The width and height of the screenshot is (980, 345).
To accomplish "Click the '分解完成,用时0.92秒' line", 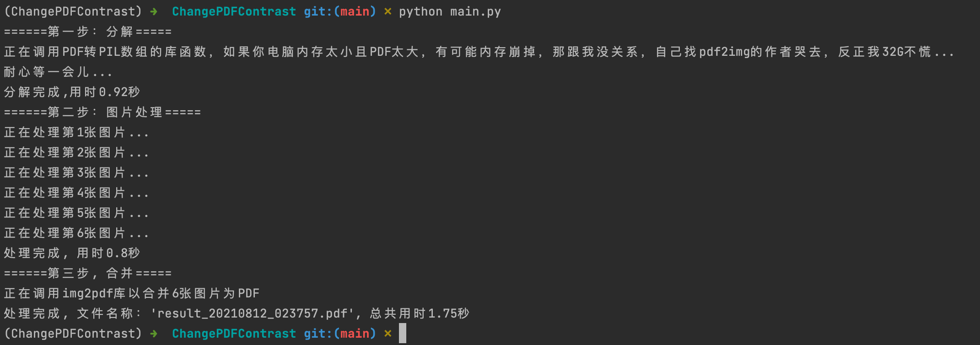I will (72, 92).
